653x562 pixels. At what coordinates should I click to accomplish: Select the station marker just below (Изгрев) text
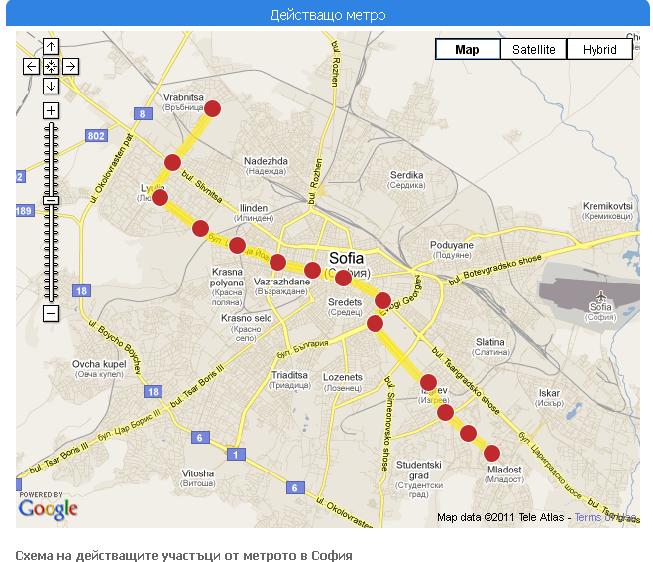[445, 413]
